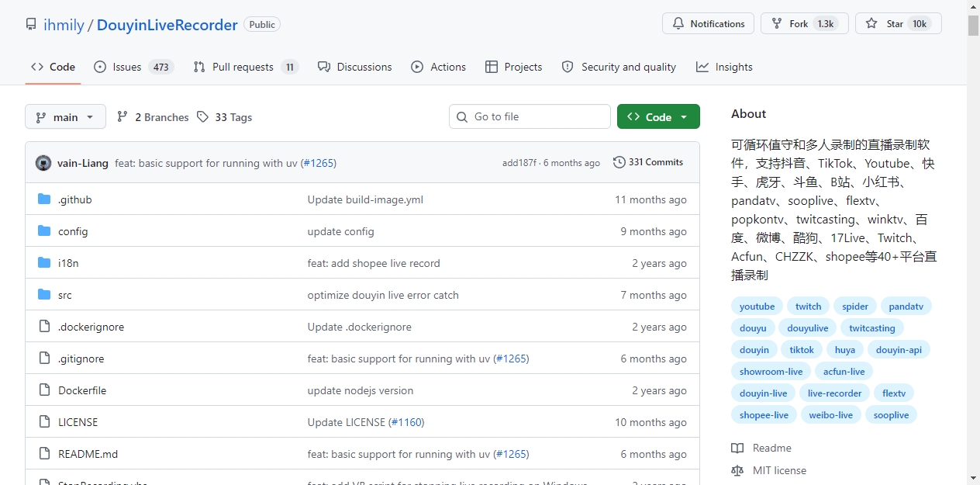The height and width of the screenshot is (485, 980).
Task: Select the spider topic tag
Action: (855, 307)
